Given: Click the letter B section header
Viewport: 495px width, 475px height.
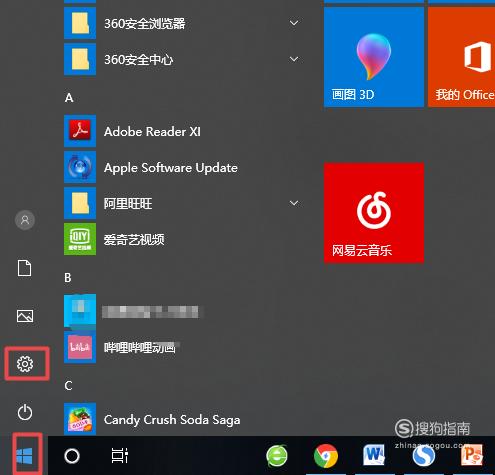Looking at the screenshot, I should 68,277.
